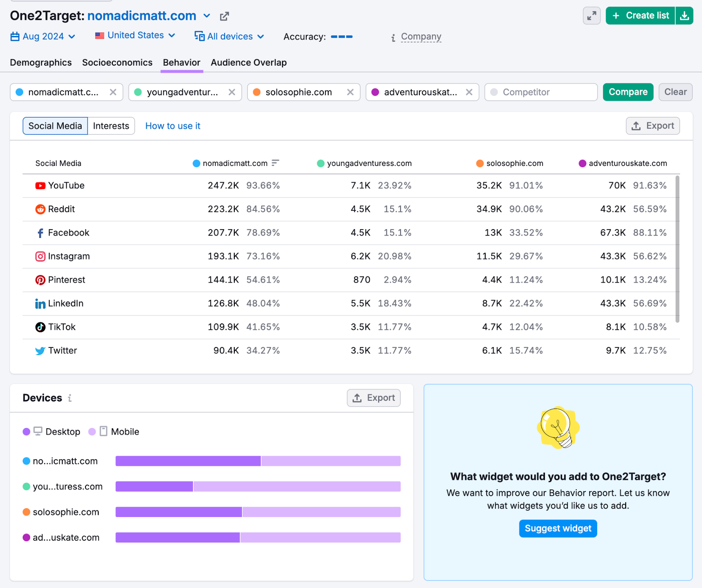Click the download icon next to Create list

tap(684, 16)
